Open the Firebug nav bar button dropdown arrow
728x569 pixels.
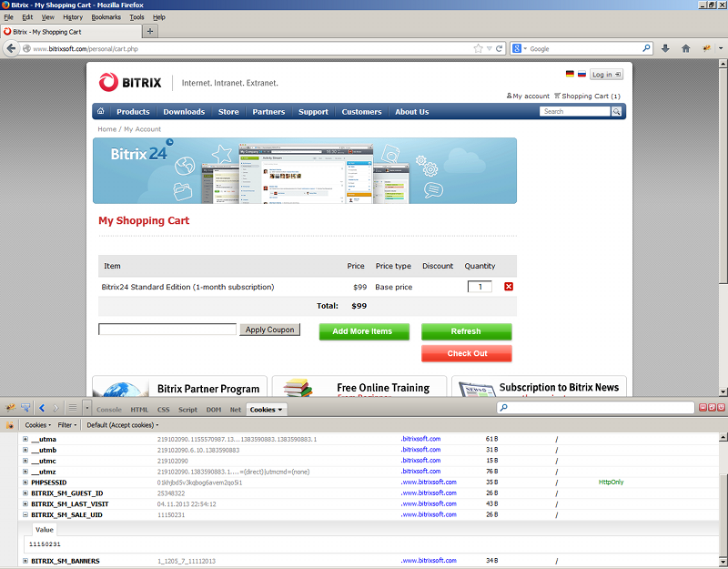721,48
